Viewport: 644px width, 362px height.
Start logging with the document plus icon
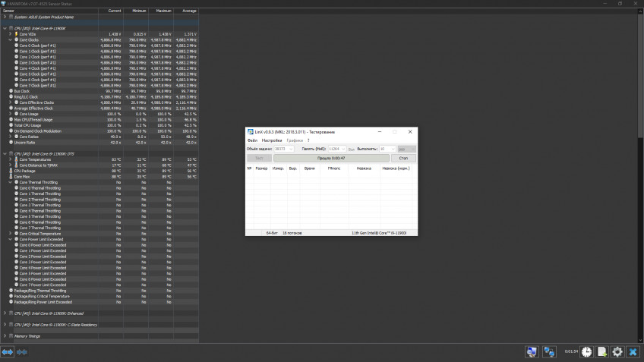point(601,351)
